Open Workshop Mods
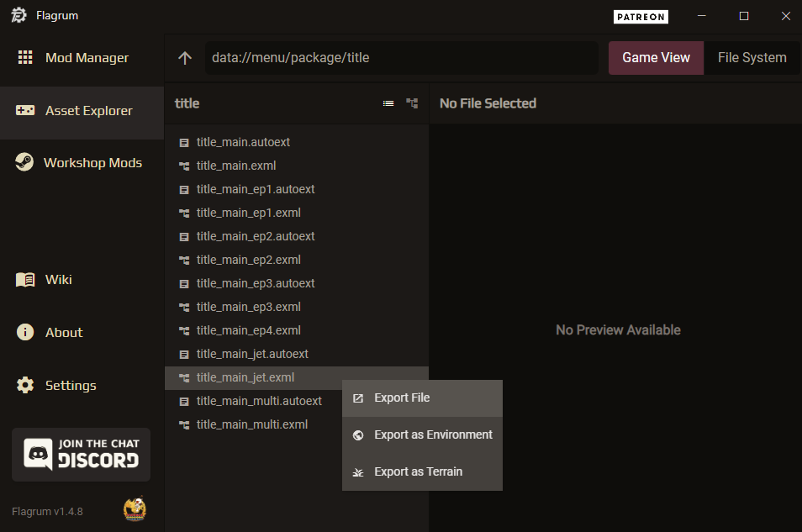 pyautogui.click(x=82, y=163)
